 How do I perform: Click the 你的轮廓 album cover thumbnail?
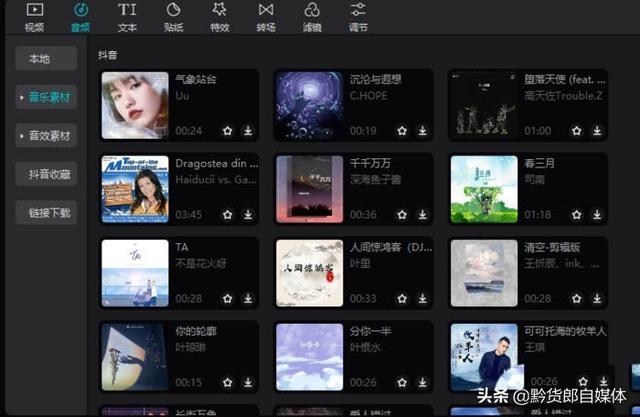(x=135, y=357)
